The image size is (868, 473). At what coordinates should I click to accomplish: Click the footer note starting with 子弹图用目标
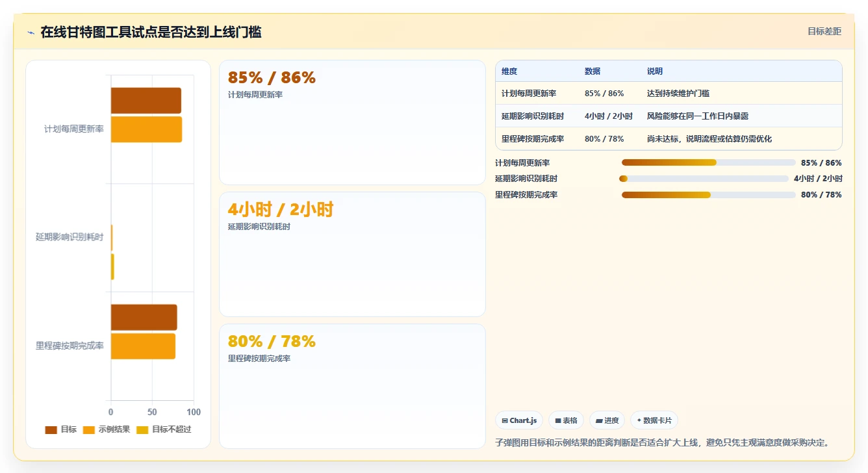click(x=663, y=442)
